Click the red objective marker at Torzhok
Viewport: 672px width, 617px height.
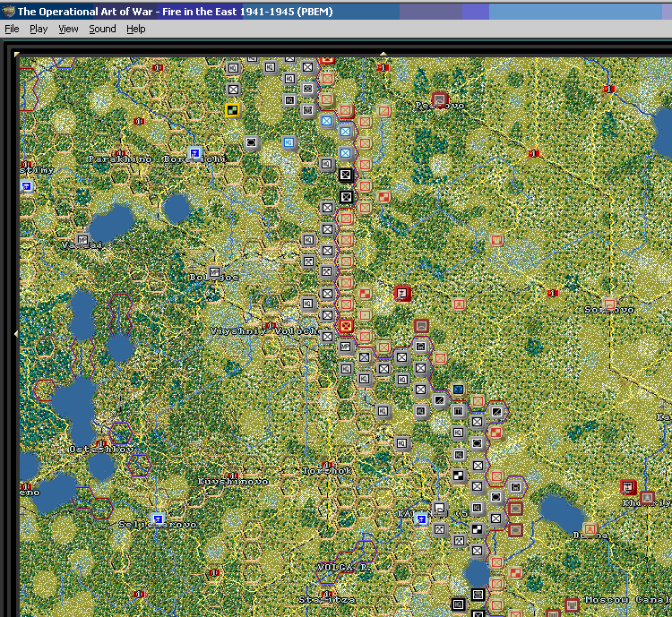(x=327, y=465)
